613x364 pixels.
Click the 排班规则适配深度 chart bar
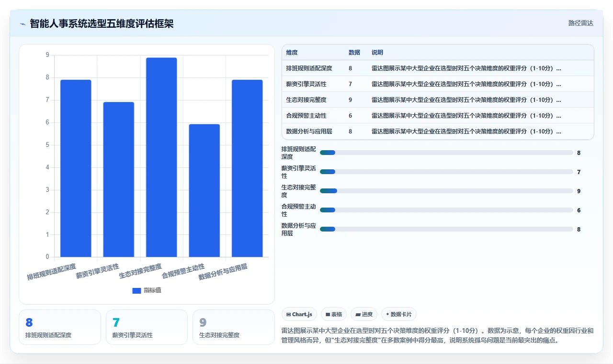(76, 168)
